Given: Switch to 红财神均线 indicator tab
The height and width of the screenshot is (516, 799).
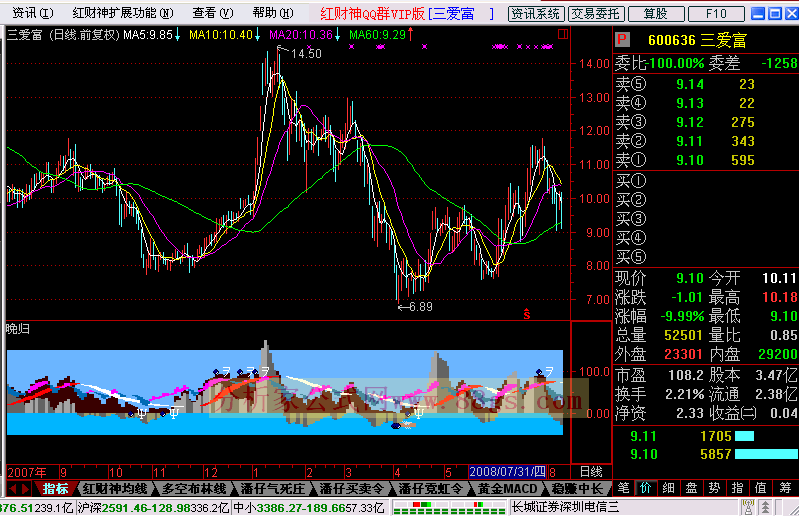Looking at the screenshot, I should click(x=115, y=489).
